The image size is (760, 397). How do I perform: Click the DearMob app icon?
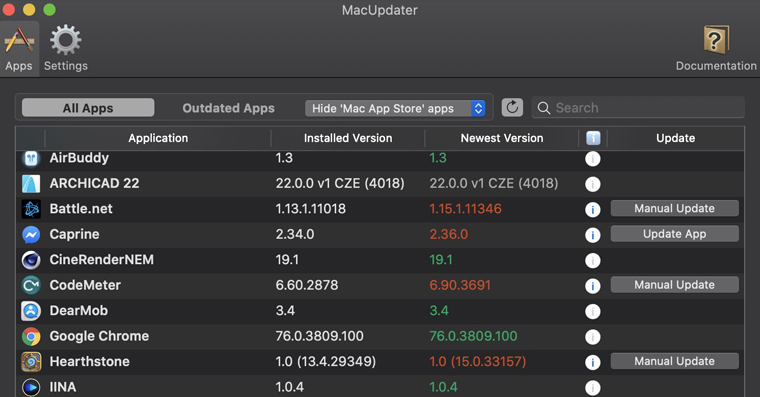(x=31, y=311)
